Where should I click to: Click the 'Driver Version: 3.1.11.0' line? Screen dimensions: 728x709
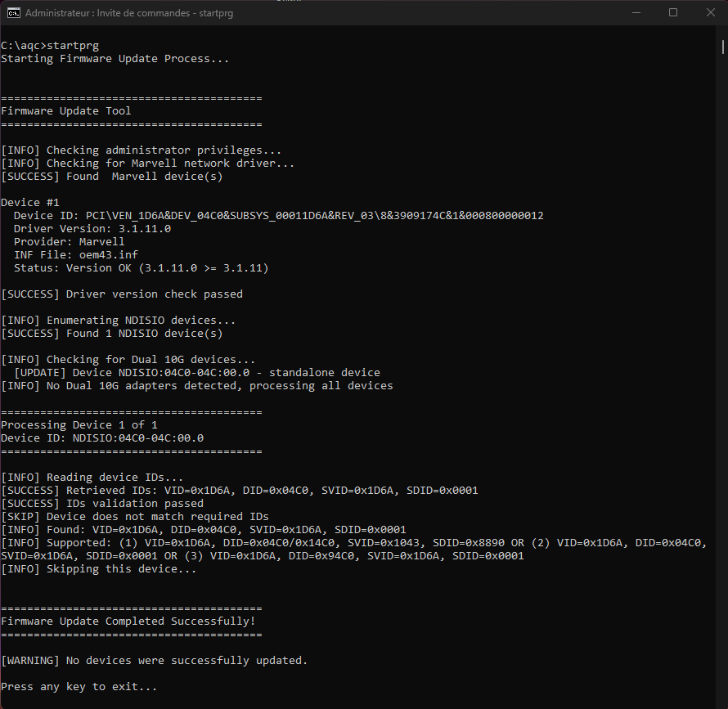[x=92, y=229]
